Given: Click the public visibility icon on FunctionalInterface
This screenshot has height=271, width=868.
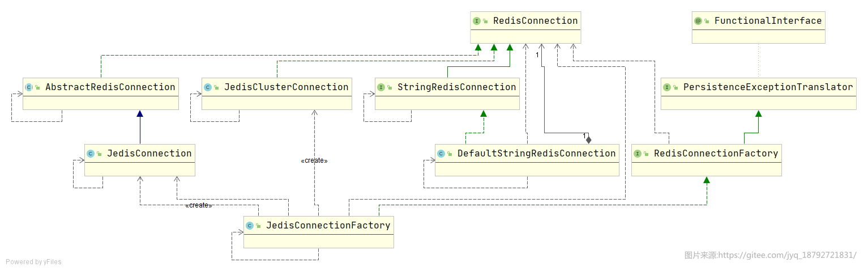Looking at the screenshot, I should click(x=707, y=22).
